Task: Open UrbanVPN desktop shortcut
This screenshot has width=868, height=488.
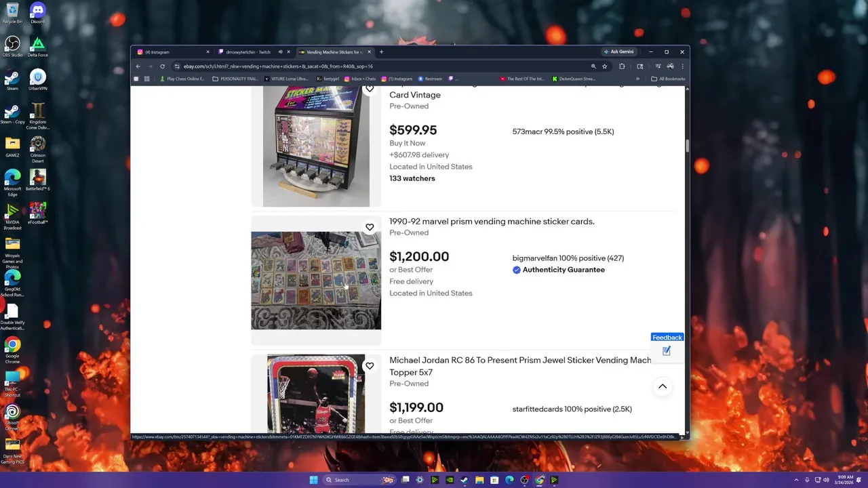Action: [x=37, y=80]
